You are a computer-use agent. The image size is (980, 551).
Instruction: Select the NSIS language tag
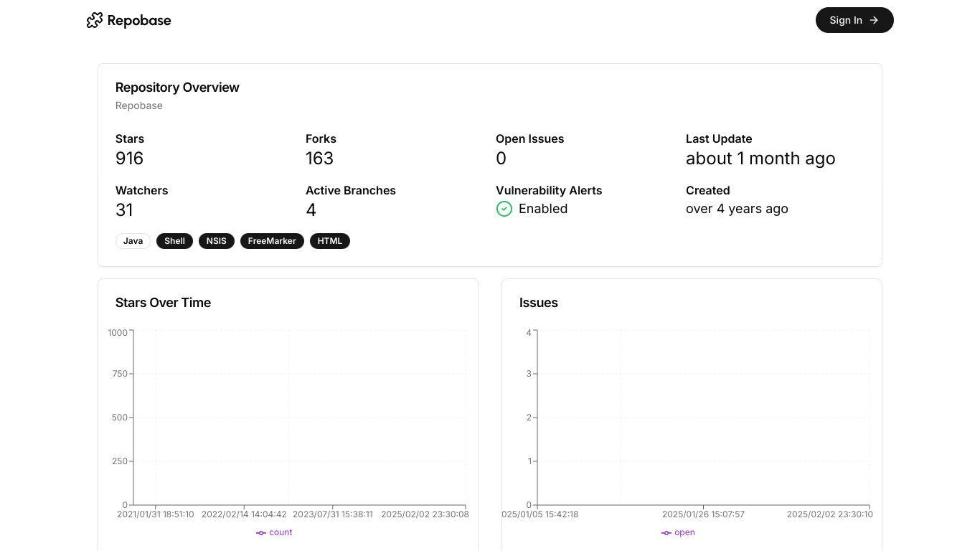216,241
